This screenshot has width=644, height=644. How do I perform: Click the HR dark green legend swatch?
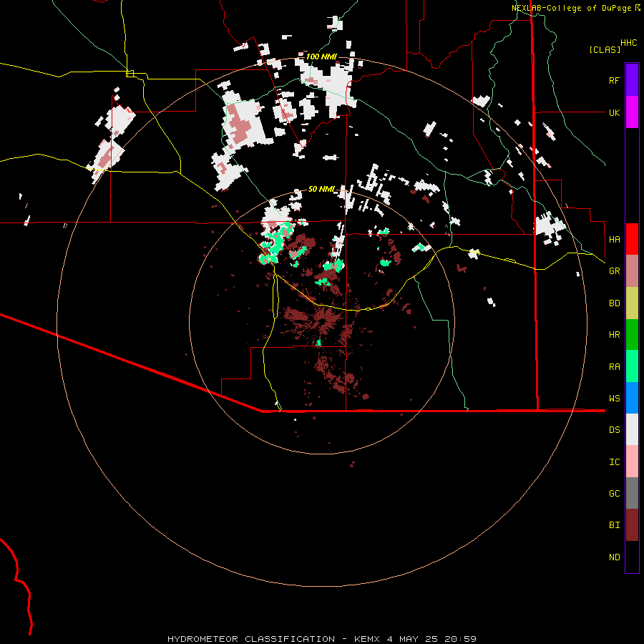tap(632, 335)
